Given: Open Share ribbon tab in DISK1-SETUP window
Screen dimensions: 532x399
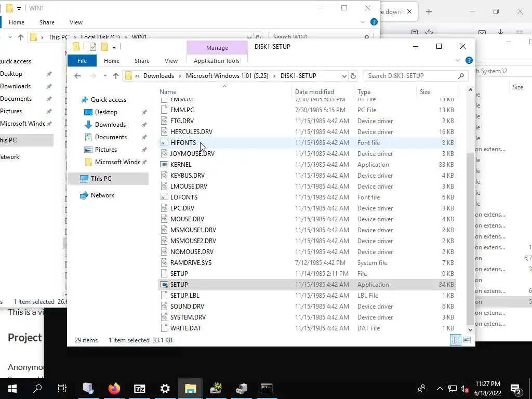Looking at the screenshot, I should click(x=142, y=61).
